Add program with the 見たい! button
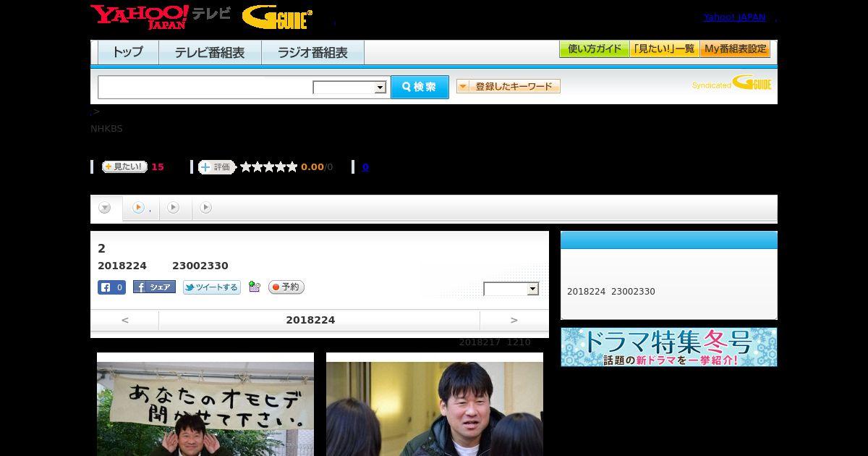This screenshot has height=456, width=868. click(x=124, y=166)
